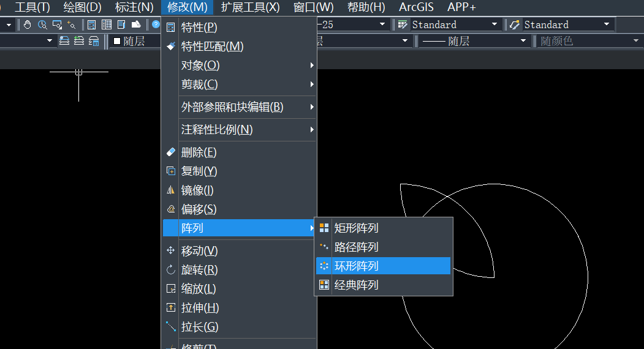Choose 矩形阵列 rectangular array
Screen dimensions: 644x349
click(x=383, y=228)
